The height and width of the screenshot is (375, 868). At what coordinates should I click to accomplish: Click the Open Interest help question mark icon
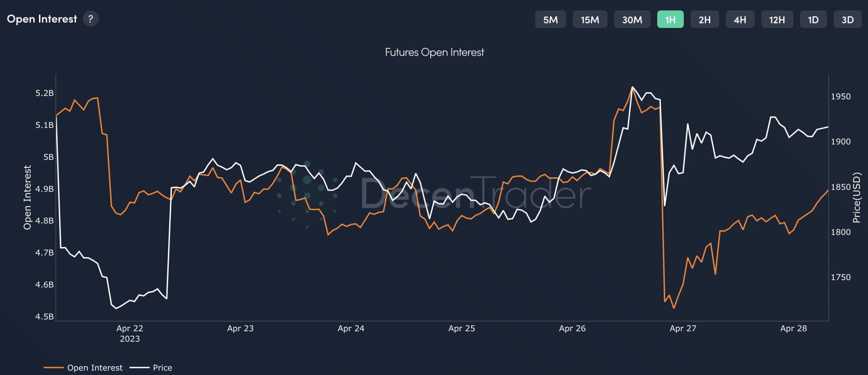pos(91,19)
